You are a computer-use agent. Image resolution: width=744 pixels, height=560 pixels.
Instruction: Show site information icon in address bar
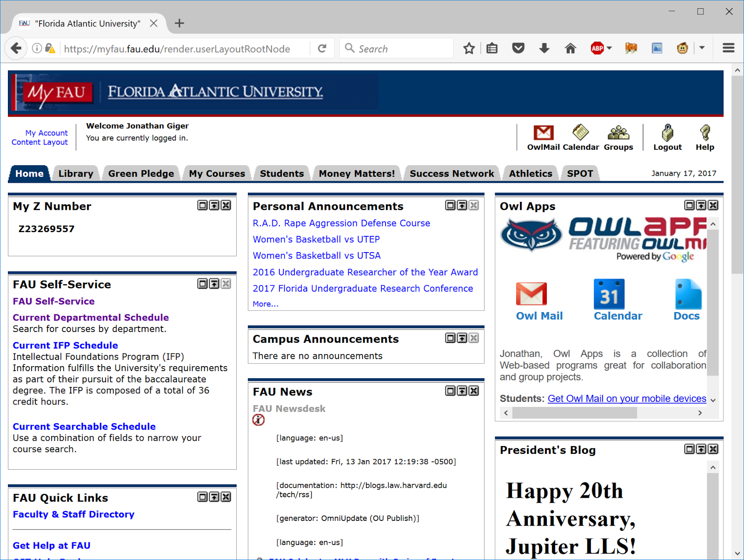click(x=37, y=48)
